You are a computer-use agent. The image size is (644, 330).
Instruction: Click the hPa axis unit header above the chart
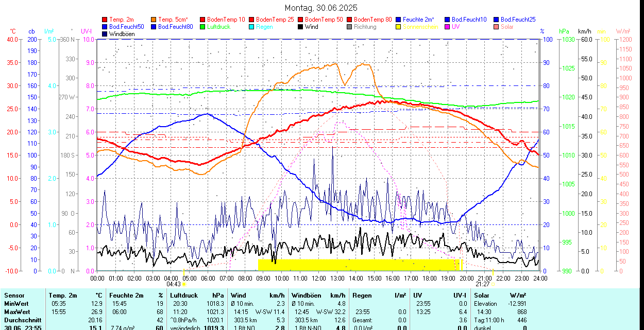564,32
